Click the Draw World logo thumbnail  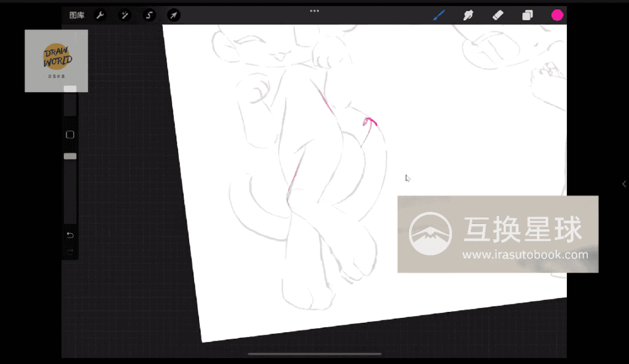(x=57, y=60)
